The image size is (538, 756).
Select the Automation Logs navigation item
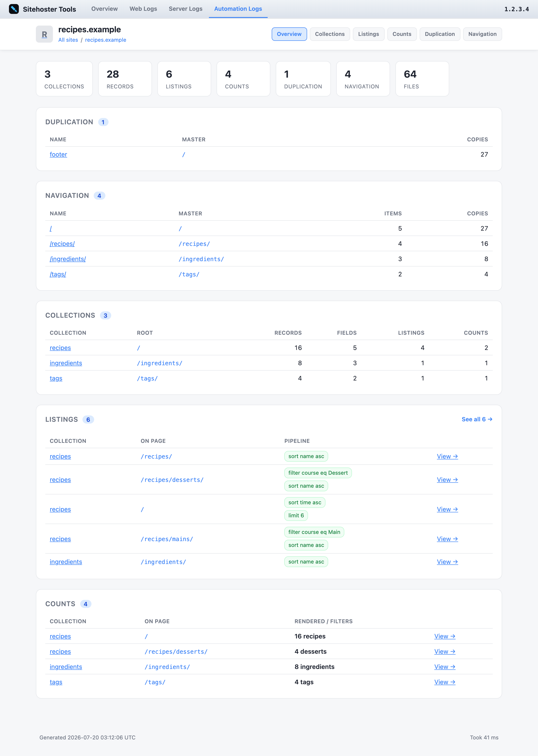click(238, 9)
